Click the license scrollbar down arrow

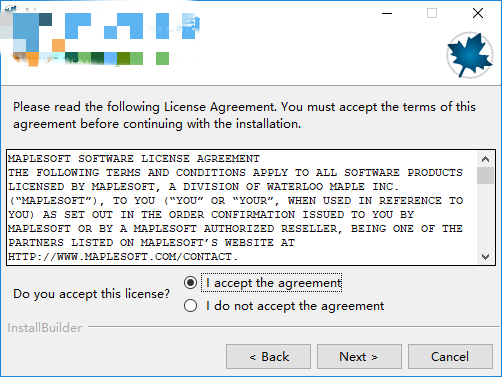(x=485, y=256)
